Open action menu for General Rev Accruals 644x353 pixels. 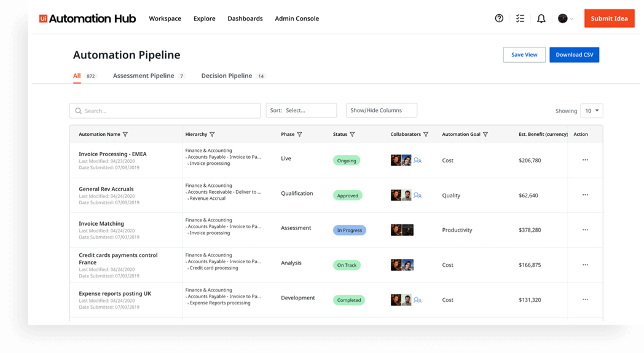pyautogui.click(x=585, y=195)
